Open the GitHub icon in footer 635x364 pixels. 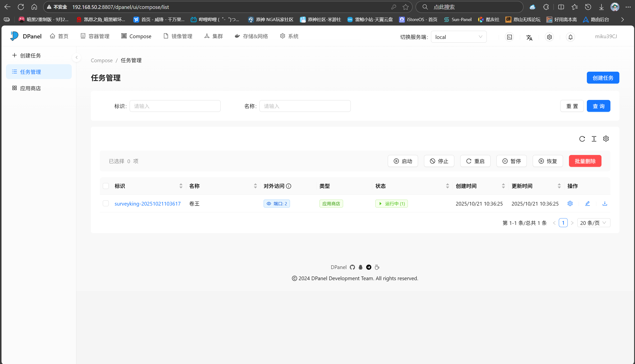point(352,267)
